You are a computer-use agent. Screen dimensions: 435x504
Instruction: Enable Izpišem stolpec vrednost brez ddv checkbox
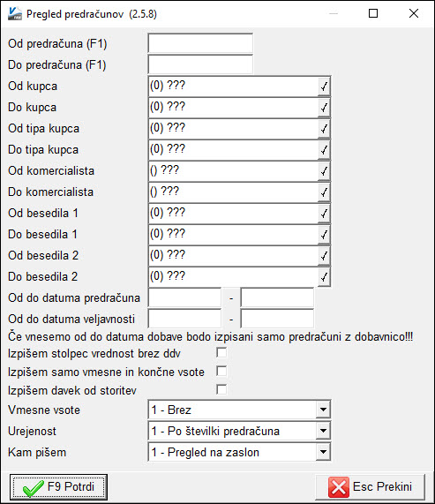click(x=221, y=352)
